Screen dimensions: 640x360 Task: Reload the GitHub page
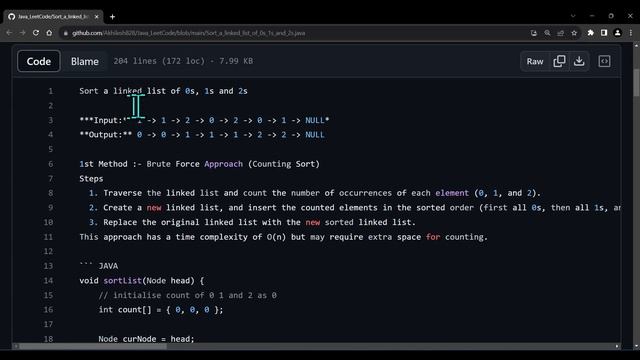tap(36, 33)
